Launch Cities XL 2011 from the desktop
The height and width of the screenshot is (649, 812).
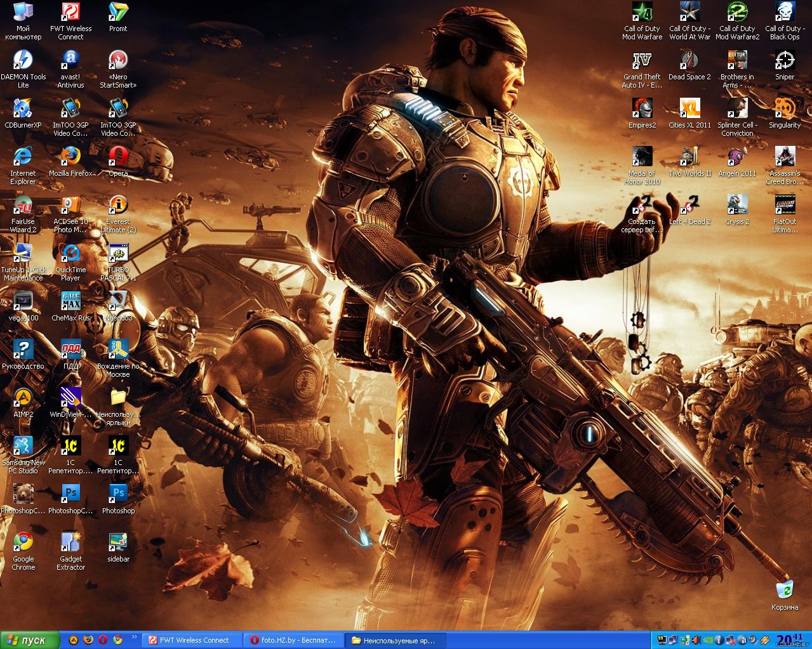(689, 113)
